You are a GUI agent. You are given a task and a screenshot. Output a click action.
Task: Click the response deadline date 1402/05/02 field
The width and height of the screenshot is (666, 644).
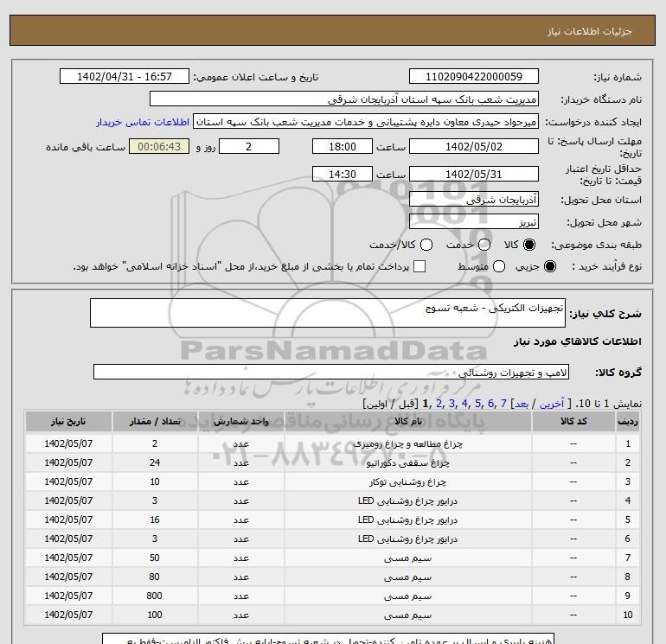pyautogui.click(x=474, y=146)
